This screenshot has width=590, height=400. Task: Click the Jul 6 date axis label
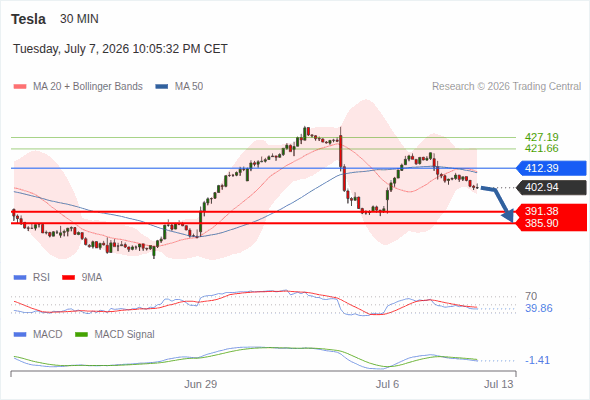point(387,384)
